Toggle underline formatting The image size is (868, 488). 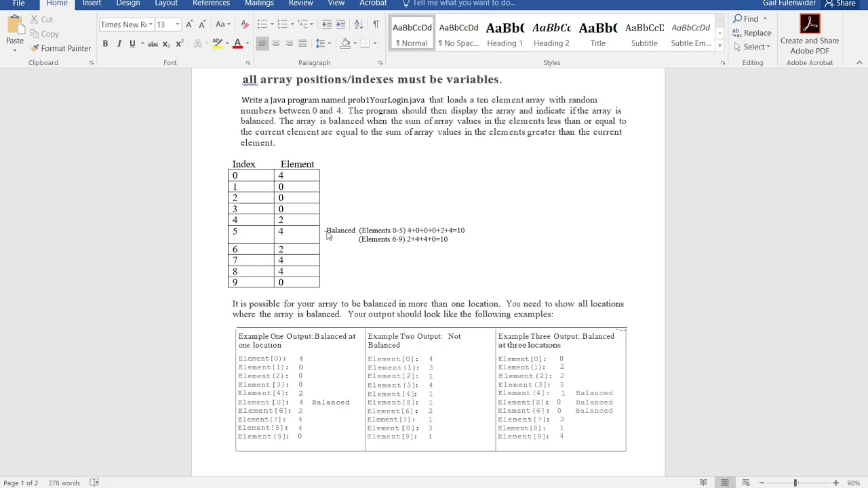coord(132,44)
